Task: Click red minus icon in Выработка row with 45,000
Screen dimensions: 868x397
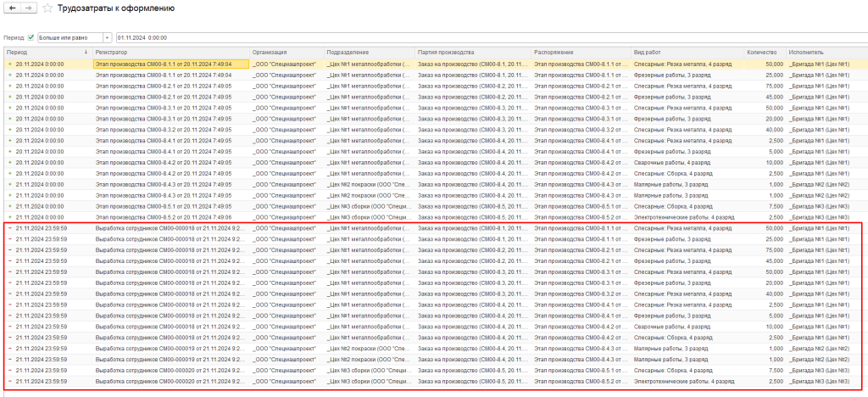Action: (x=9, y=260)
